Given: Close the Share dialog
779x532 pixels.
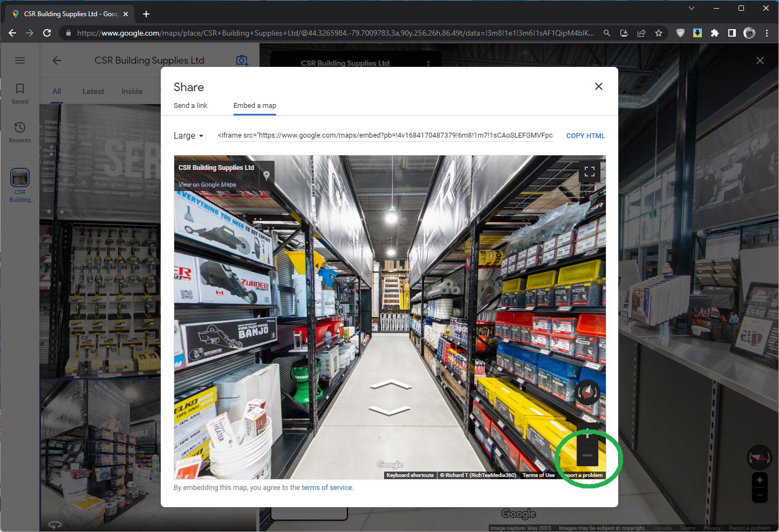Looking at the screenshot, I should coord(598,86).
